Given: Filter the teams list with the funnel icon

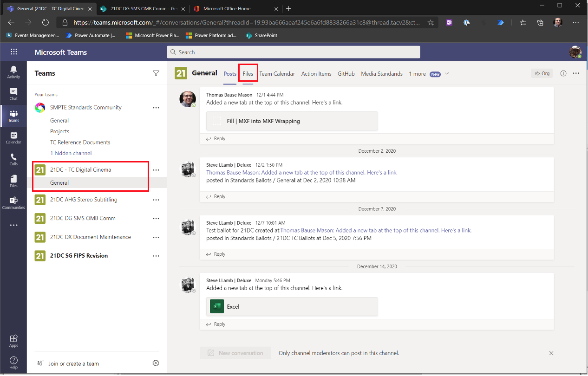Looking at the screenshot, I should click(156, 73).
